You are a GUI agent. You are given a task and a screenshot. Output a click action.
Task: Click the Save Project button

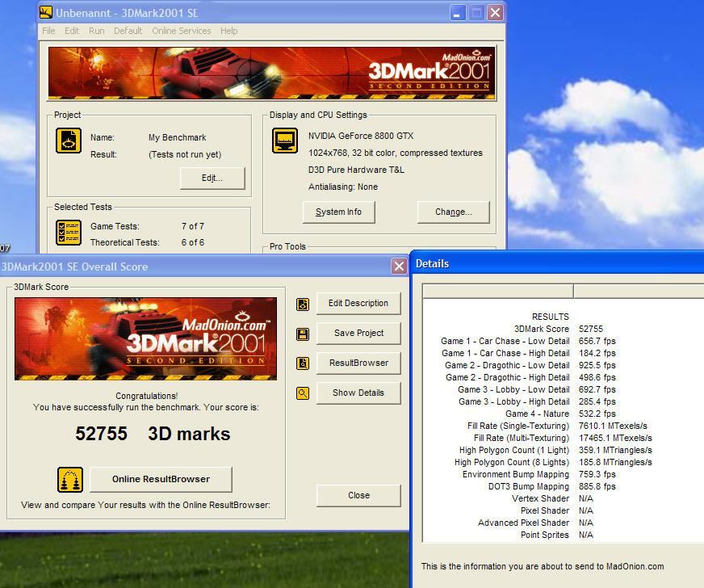tap(358, 333)
